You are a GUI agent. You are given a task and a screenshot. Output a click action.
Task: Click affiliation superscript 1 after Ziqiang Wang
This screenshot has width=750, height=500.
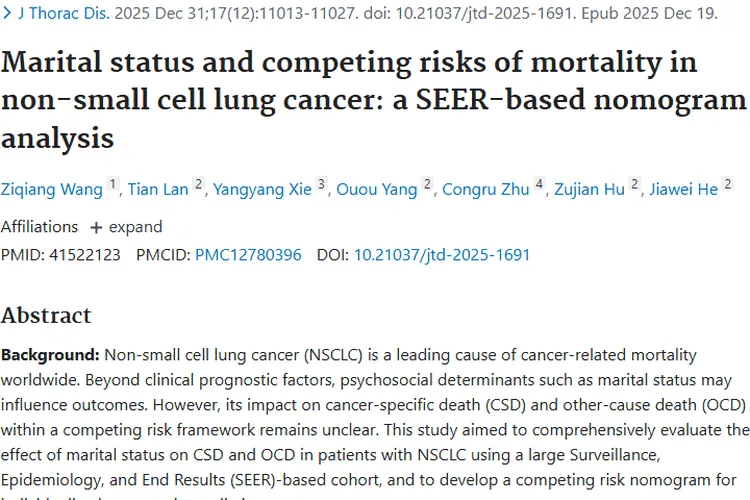(113, 184)
